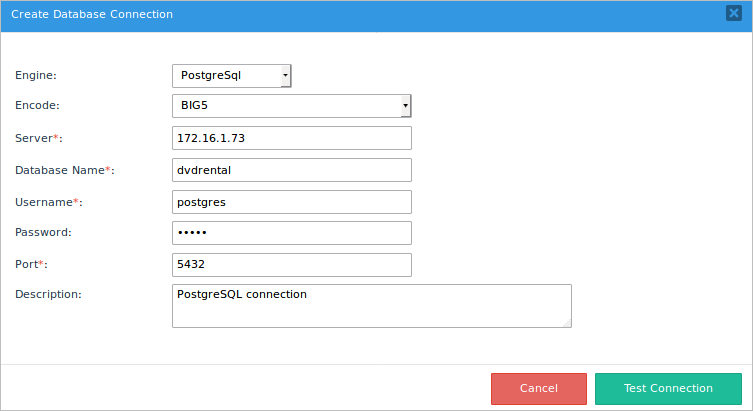Click into the Username field
Image resolution: width=753 pixels, height=411 pixels.
(292, 202)
